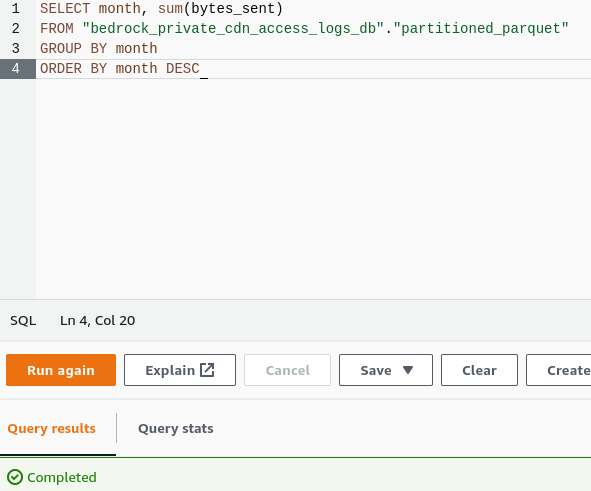Click the Save button label
The height and width of the screenshot is (491, 591).
point(376,370)
